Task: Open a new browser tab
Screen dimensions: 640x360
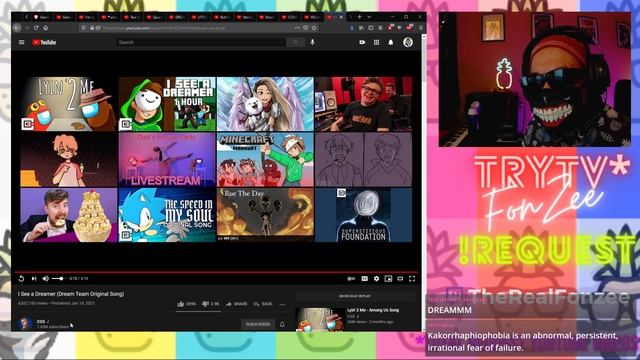Action: [359, 17]
